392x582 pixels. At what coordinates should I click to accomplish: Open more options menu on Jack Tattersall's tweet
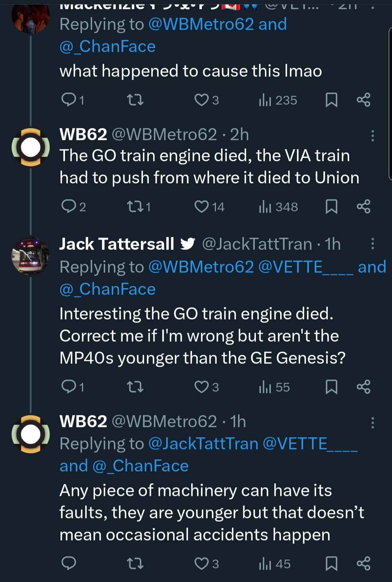point(372,244)
